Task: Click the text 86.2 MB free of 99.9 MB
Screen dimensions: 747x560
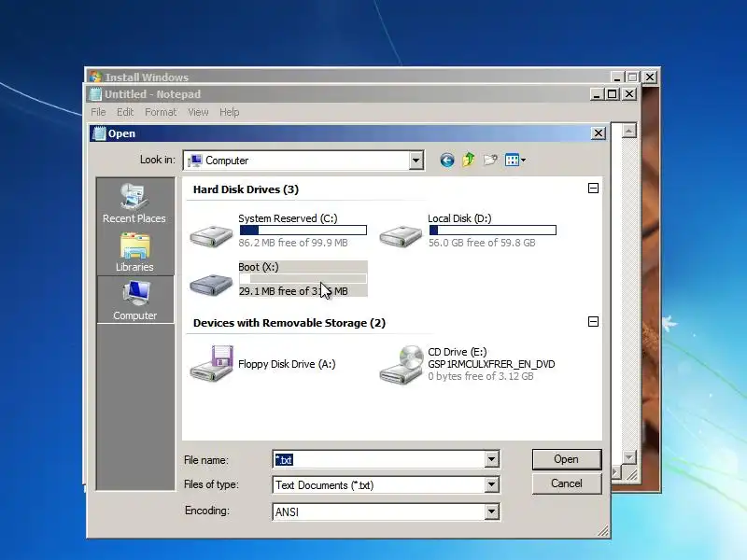Action: (x=293, y=243)
